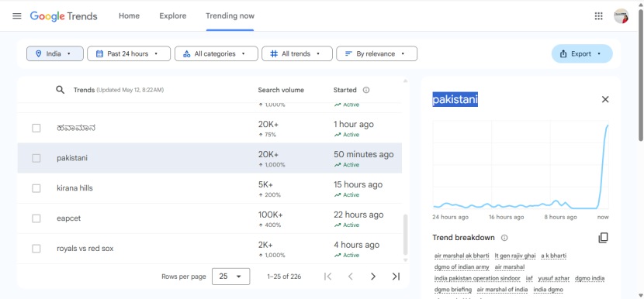644x299 pixels.
Task: Open the iaf query link
Action: pos(529,279)
